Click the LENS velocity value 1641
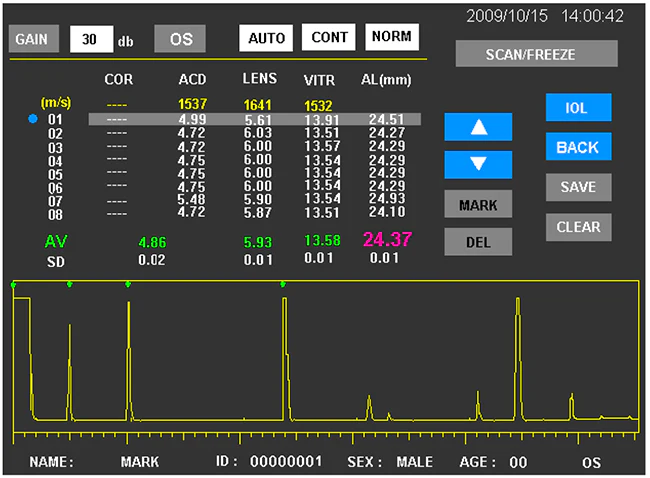The image size is (650, 478). click(257, 105)
